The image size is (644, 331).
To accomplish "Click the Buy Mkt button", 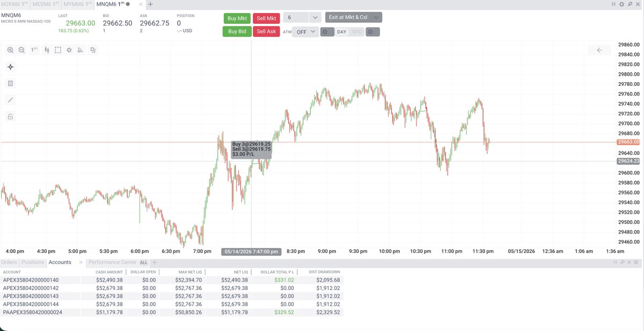I will point(237,18).
